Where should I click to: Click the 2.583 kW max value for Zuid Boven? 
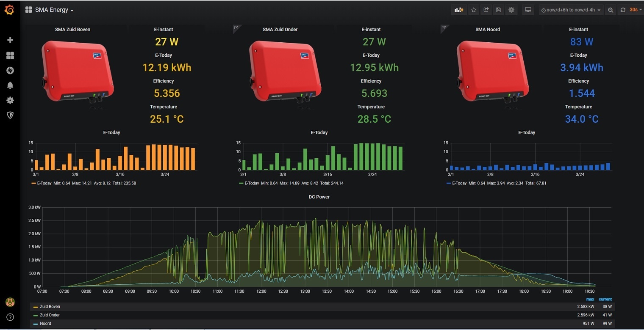point(586,307)
